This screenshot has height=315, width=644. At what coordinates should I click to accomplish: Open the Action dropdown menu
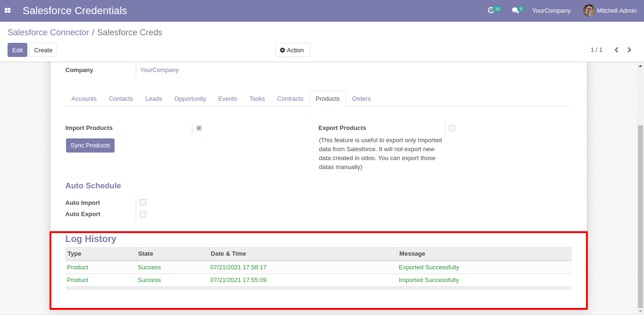pos(292,50)
